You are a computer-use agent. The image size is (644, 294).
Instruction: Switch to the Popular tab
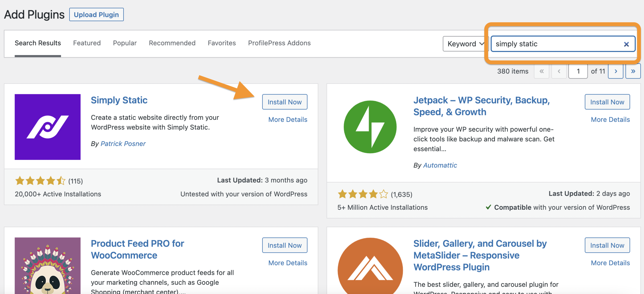(x=125, y=43)
